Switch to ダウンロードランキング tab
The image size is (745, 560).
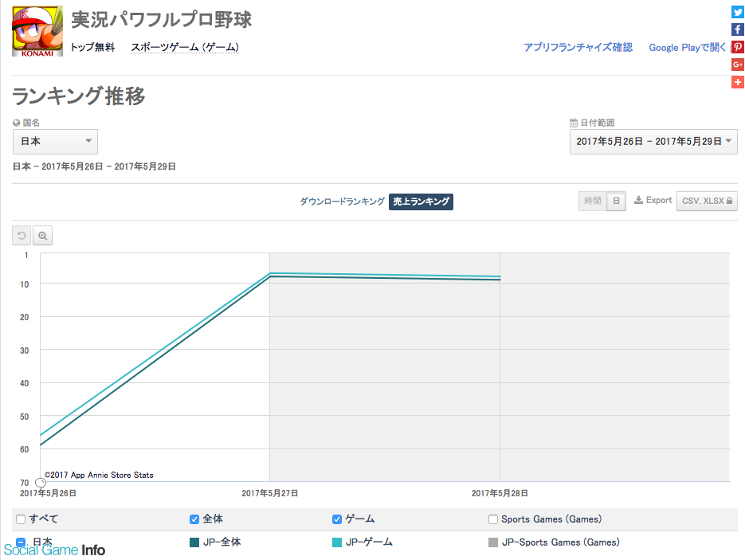pyautogui.click(x=342, y=202)
